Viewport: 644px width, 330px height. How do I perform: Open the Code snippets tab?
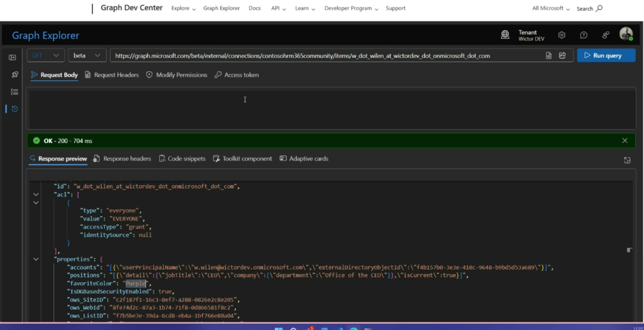click(182, 159)
